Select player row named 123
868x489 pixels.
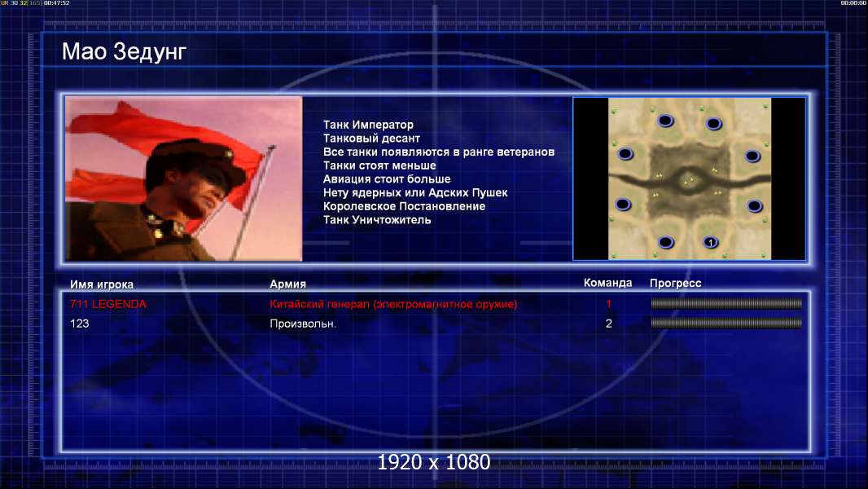point(436,324)
